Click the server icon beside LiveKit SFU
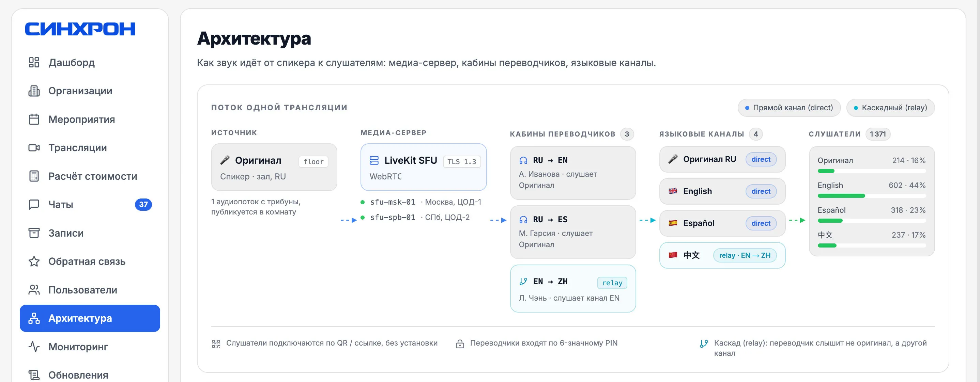 coord(374,160)
